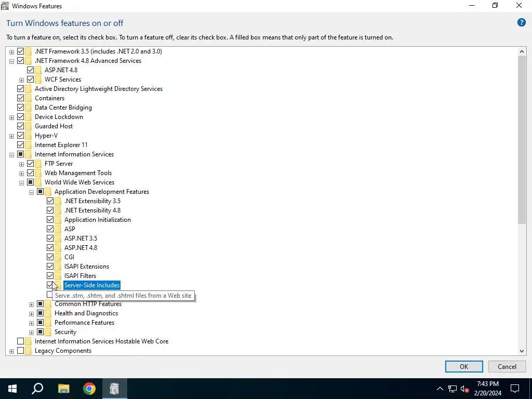Image resolution: width=532 pixels, height=399 pixels.
Task: Open the taskbar clock and date
Action: coord(487,389)
